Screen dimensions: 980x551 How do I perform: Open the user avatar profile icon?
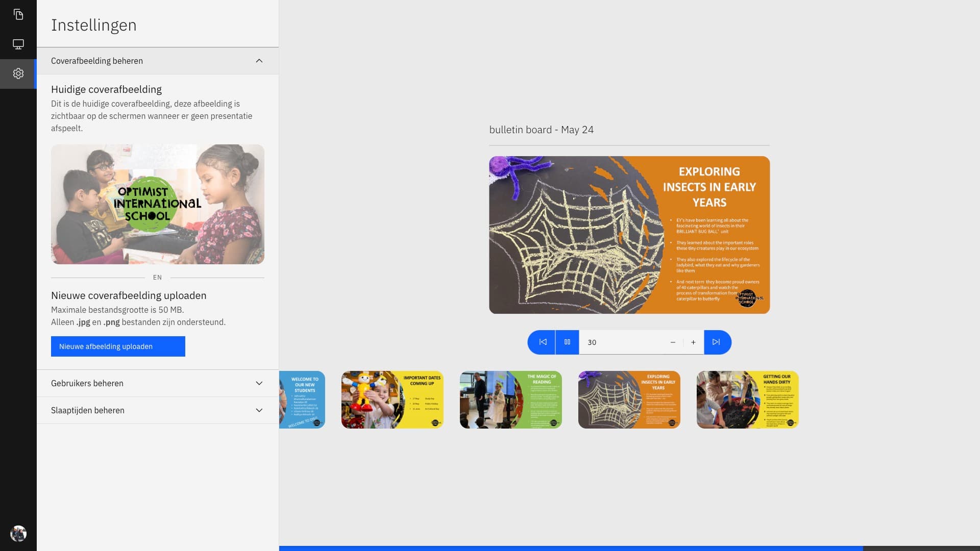click(x=18, y=534)
